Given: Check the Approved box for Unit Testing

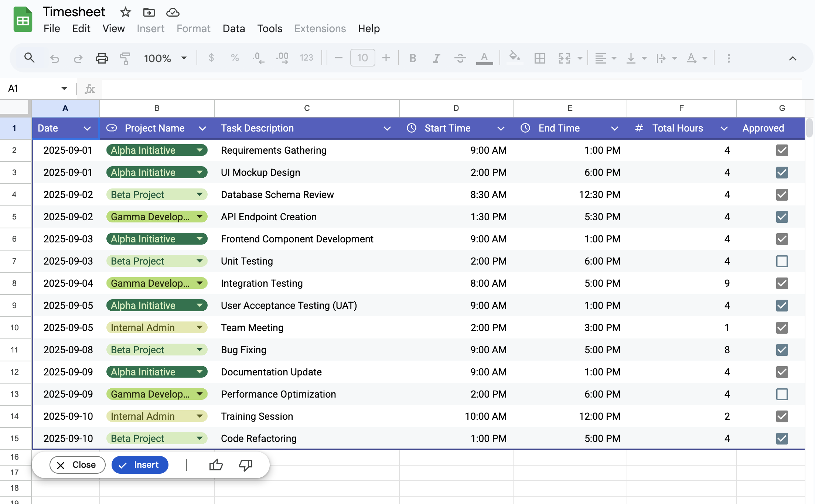Looking at the screenshot, I should [x=782, y=261].
